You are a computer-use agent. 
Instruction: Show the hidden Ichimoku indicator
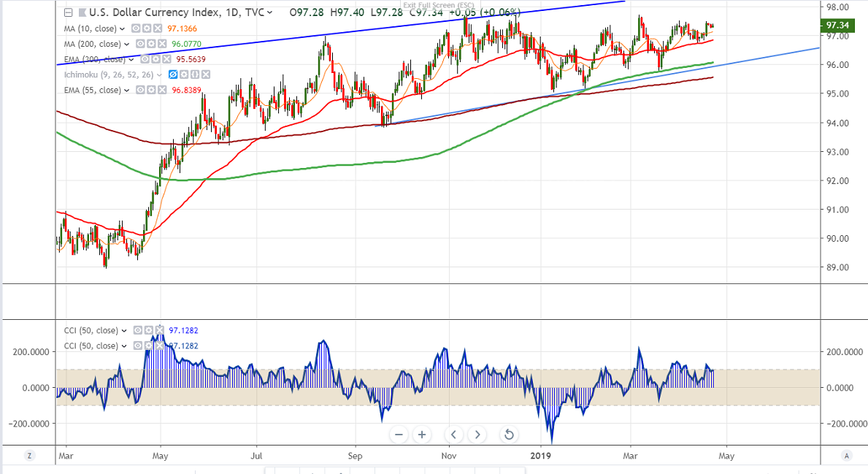(173, 74)
